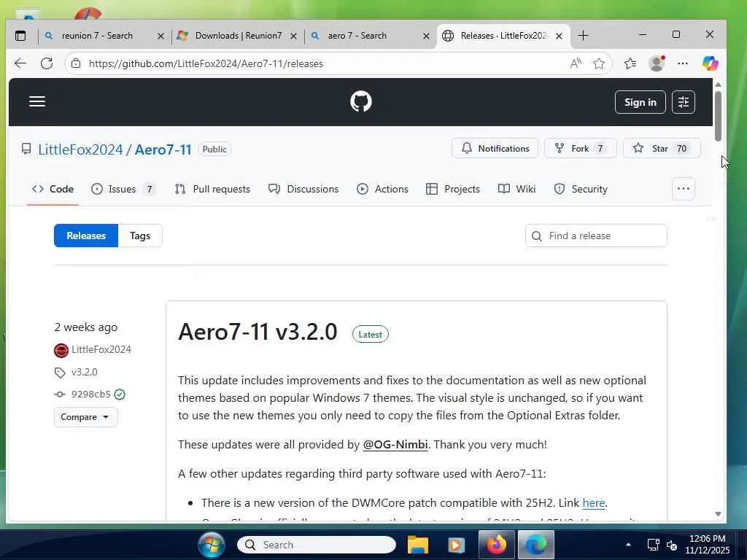Expand the Compare dropdown
747x560 pixels.
tap(86, 417)
